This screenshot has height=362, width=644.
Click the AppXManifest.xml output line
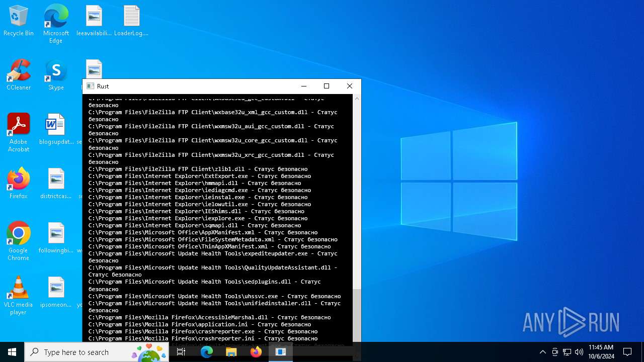203,232
